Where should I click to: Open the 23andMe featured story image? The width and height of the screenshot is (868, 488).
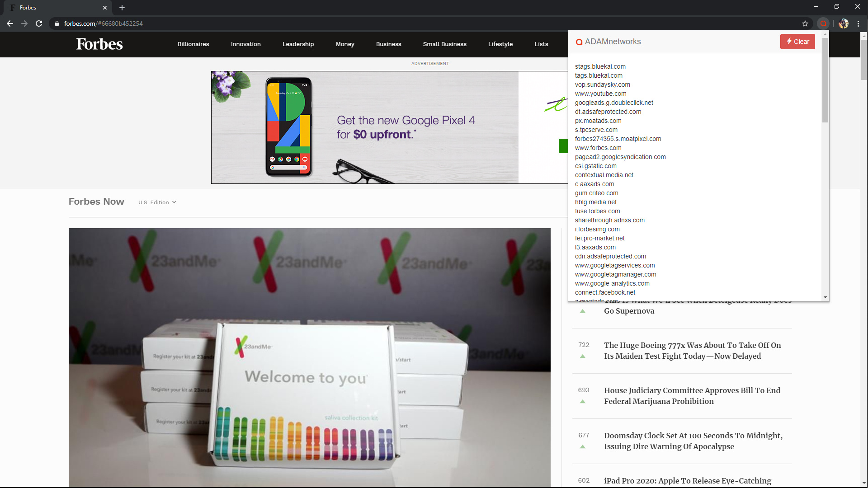tap(310, 357)
